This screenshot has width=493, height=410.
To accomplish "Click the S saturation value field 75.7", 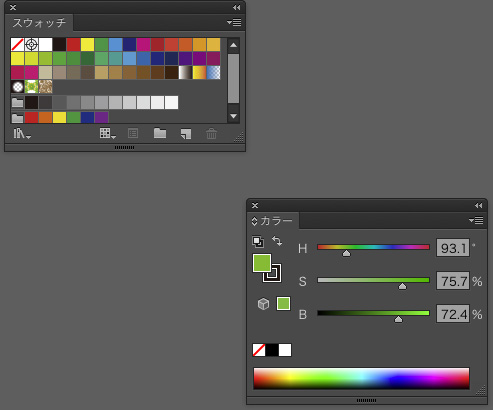I will (x=453, y=281).
